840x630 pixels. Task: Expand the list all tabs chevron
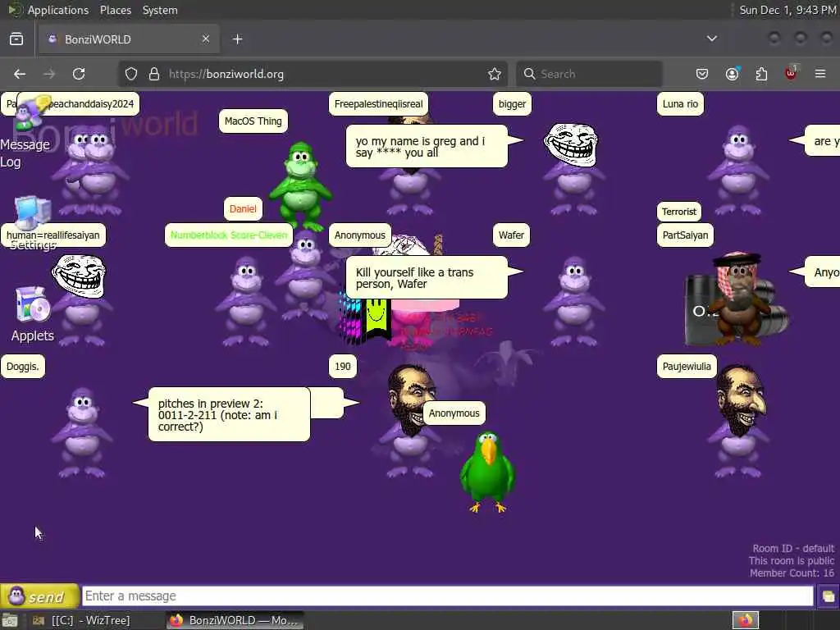[712, 39]
